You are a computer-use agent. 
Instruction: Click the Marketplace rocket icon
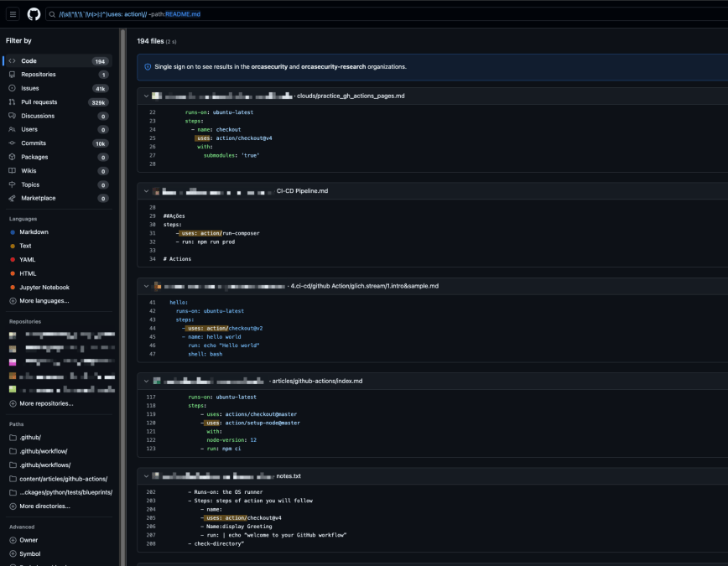point(12,198)
